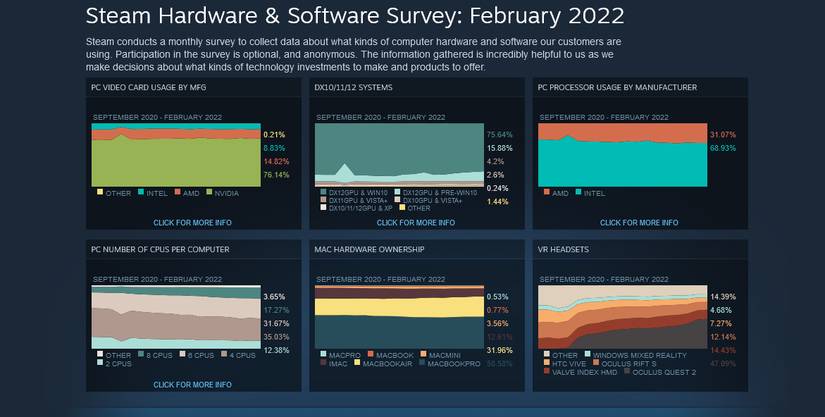Click the 1.44% value in DX systems panel
This screenshot has width=825, height=417.
[x=497, y=201]
